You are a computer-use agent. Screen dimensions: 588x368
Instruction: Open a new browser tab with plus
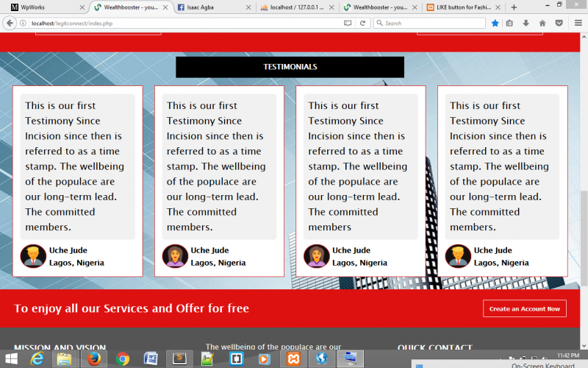point(514,7)
